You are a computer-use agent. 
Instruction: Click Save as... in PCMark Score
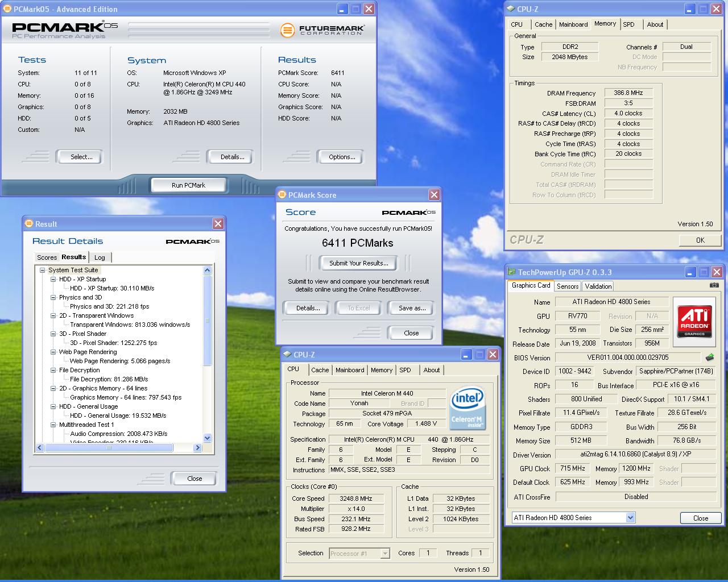pyautogui.click(x=411, y=308)
